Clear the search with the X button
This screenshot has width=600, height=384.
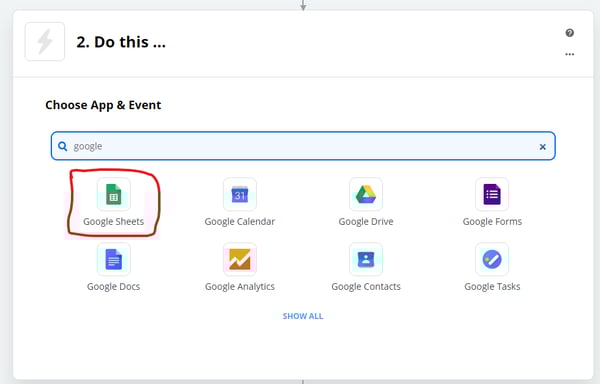point(542,146)
